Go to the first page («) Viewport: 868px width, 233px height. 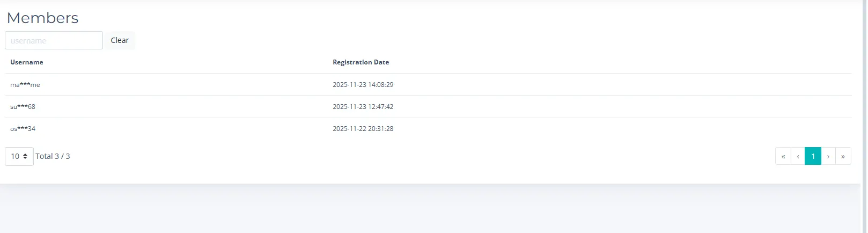pos(783,156)
